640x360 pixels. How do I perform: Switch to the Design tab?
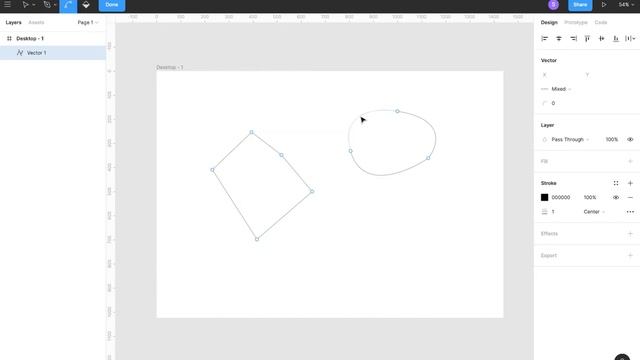pyautogui.click(x=549, y=22)
